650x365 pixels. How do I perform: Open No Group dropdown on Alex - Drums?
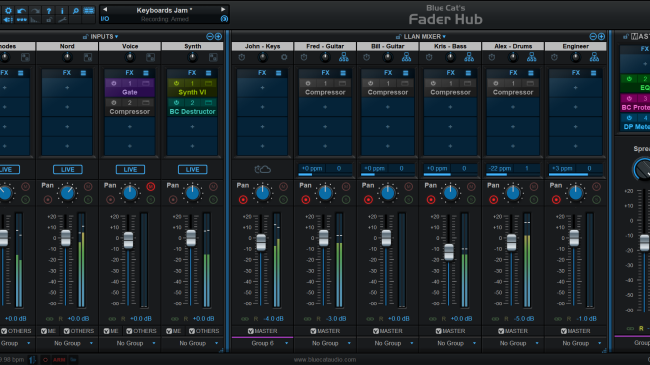pos(513,343)
